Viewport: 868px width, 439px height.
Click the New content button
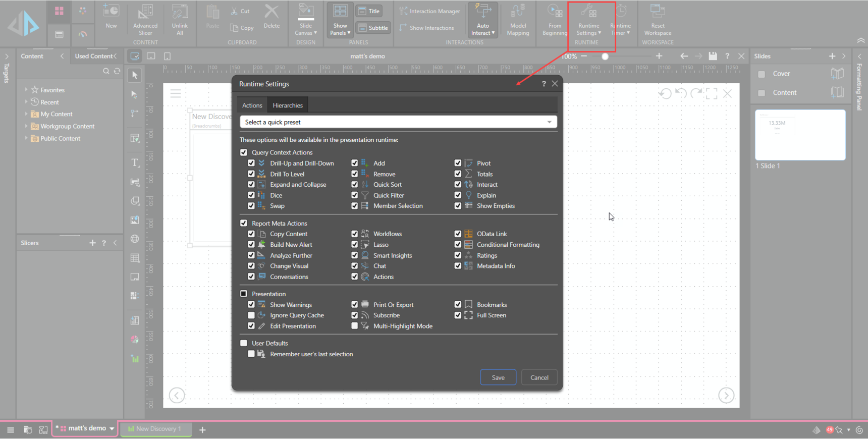pyautogui.click(x=111, y=17)
